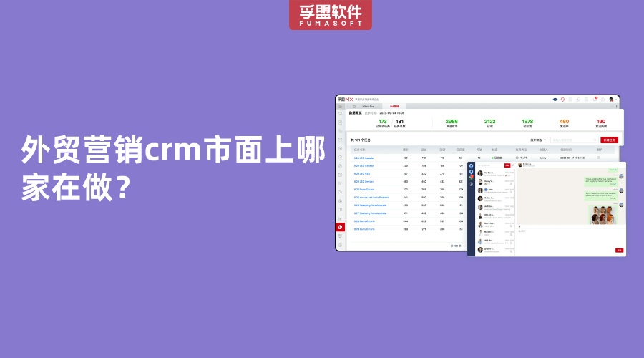Click the 2122 read statistic
Screen dimensions: 644x358
[489, 123]
